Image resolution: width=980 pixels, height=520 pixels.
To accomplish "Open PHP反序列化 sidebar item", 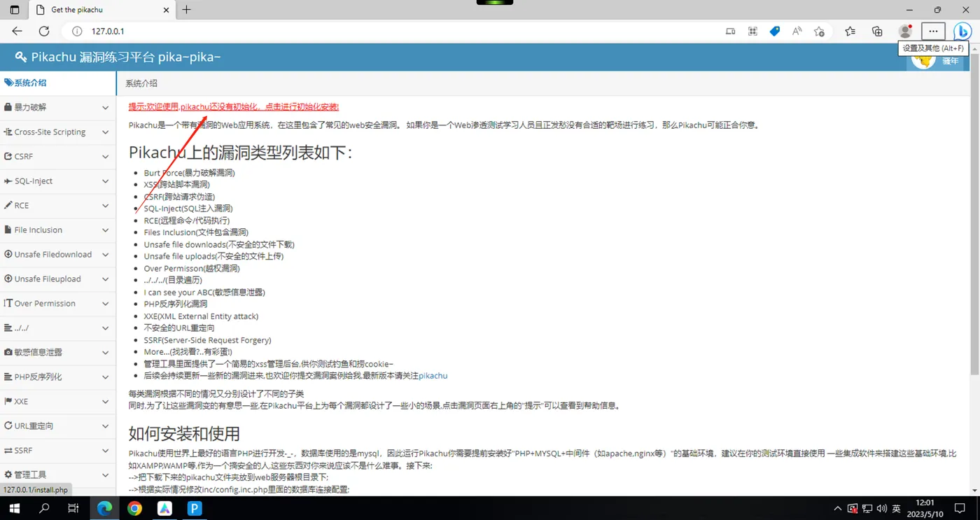I will (57, 377).
